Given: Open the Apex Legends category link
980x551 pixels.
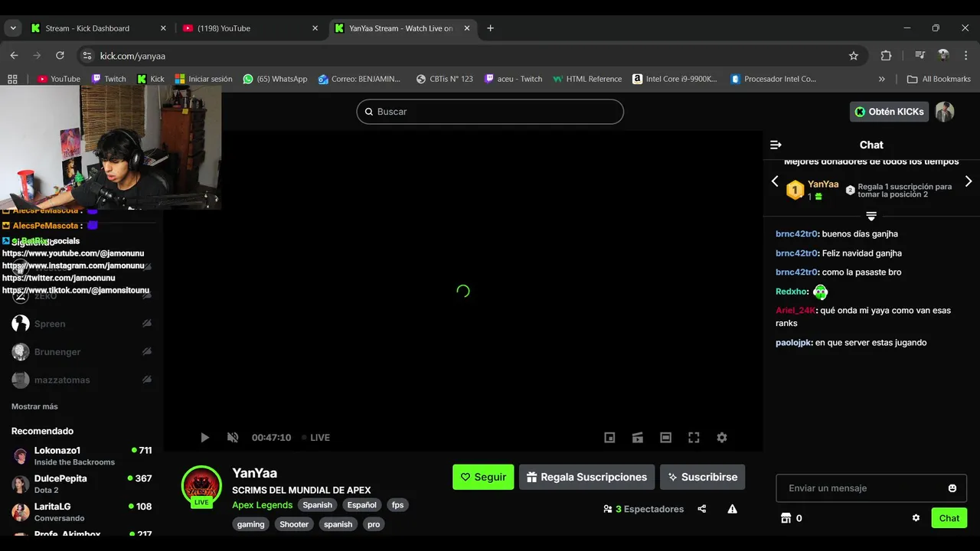Looking at the screenshot, I should (x=262, y=505).
